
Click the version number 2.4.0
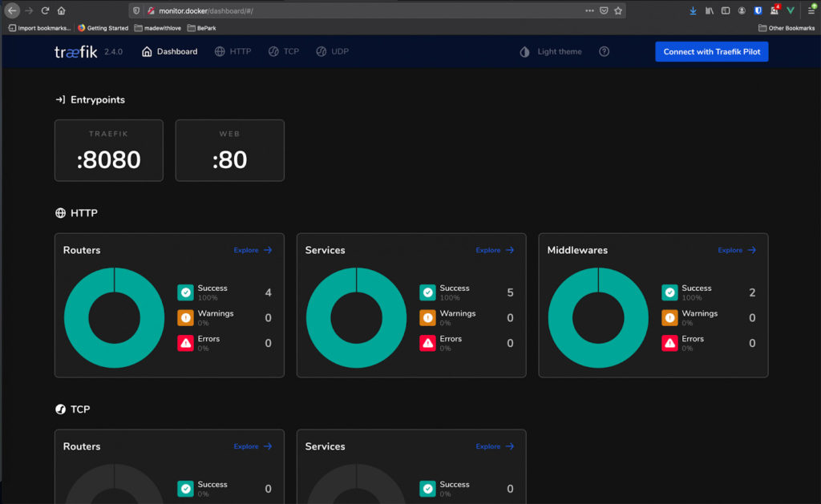(x=113, y=52)
